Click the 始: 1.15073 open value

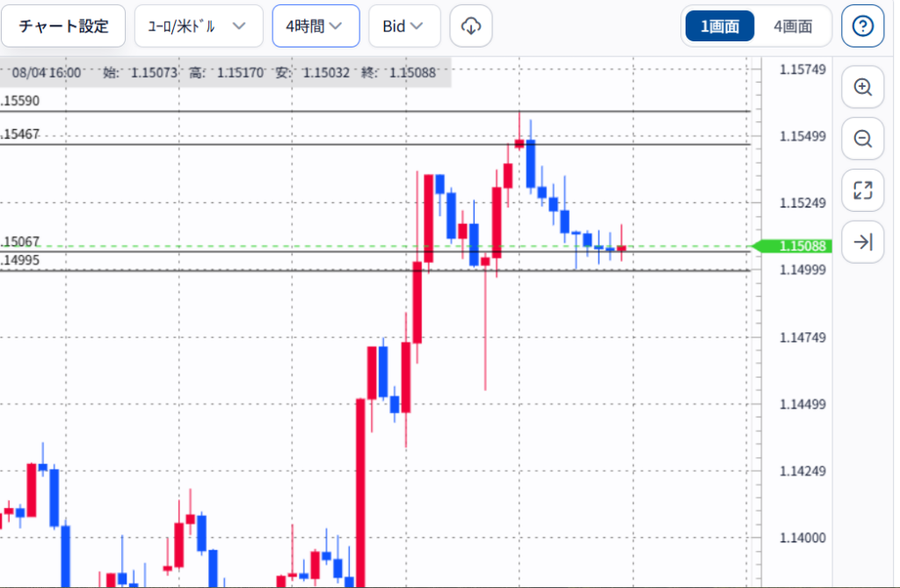[140, 73]
